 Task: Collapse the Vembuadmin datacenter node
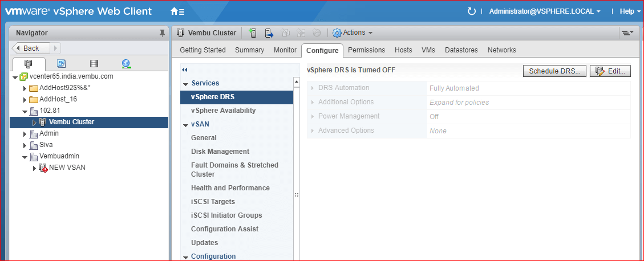pos(26,157)
